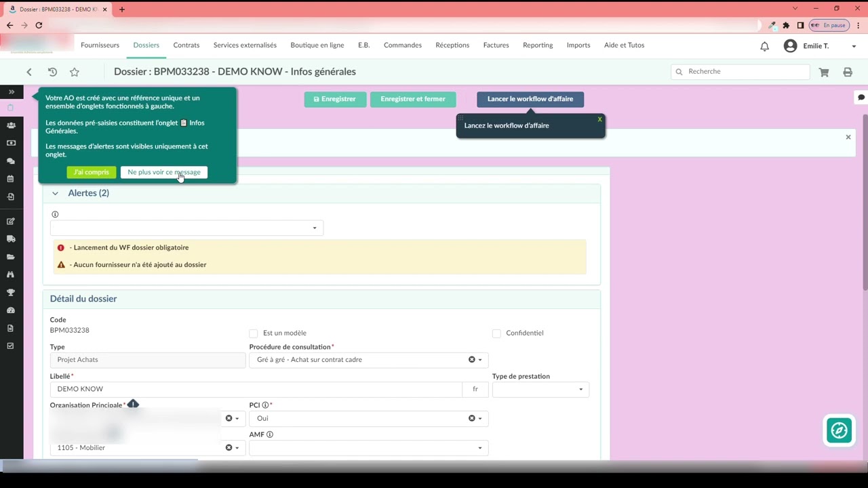Clear the 1105 - Mobilier selection

(229, 448)
